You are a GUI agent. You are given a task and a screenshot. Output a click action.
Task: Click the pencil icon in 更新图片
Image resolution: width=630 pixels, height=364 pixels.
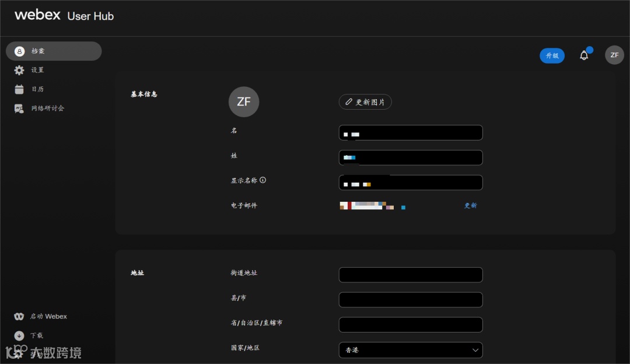tap(349, 102)
